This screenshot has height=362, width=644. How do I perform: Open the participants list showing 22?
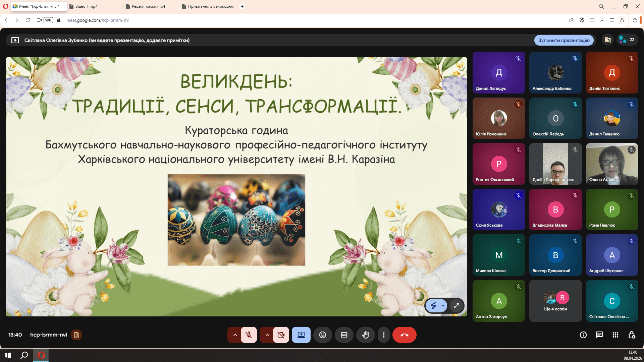click(x=627, y=40)
